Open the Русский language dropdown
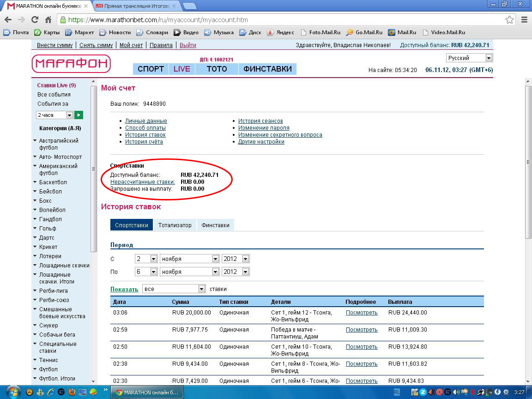The image size is (532, 399). click(x=469, y=58)
